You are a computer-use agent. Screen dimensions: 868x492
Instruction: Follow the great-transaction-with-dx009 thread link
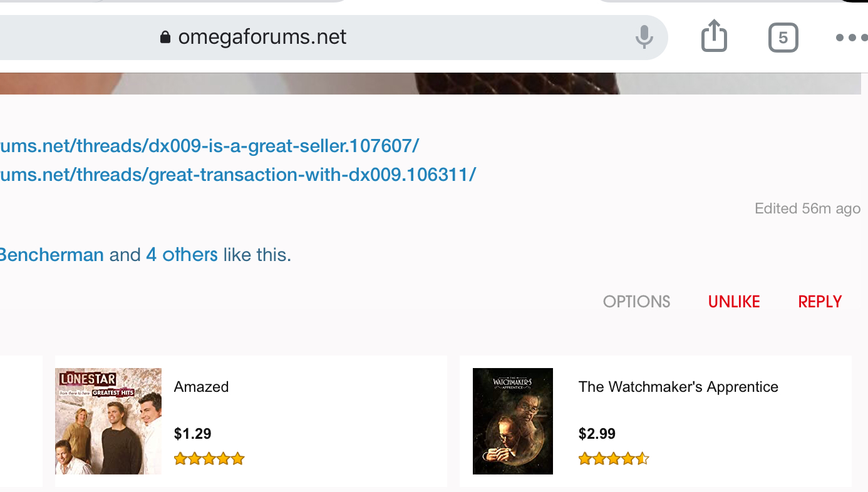point(238,174)
